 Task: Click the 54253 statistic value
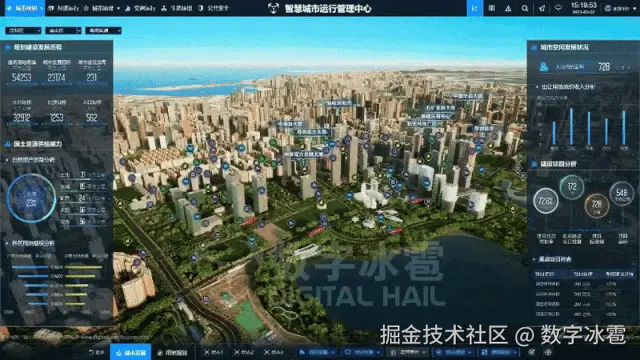tap(22, 77)
